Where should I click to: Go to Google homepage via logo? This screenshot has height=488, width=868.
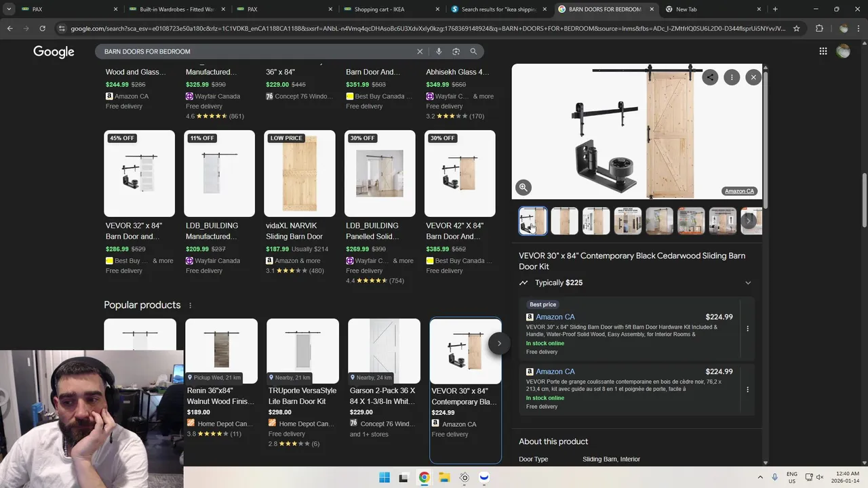point(54,52)
